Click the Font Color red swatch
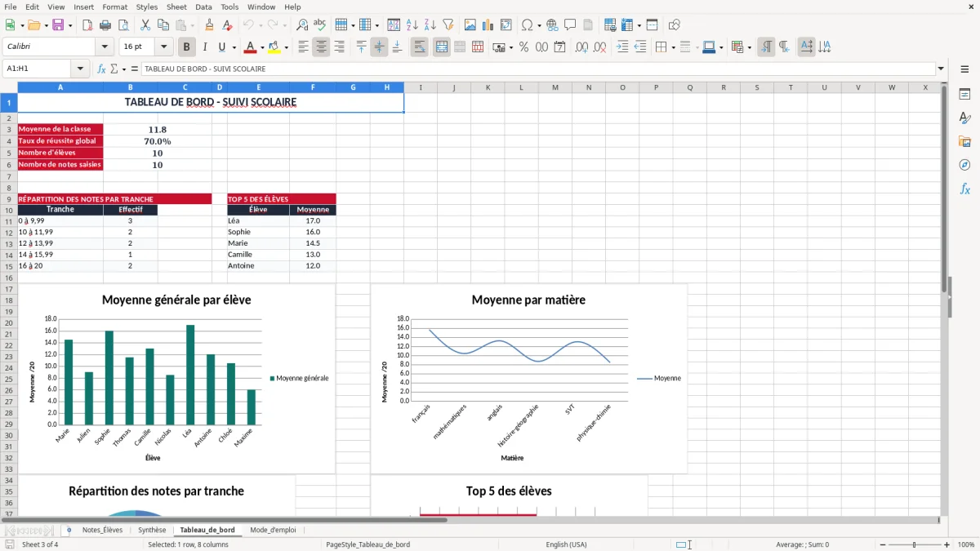The width and height of the screenshot is (980, 551). [x=250, y=47]
